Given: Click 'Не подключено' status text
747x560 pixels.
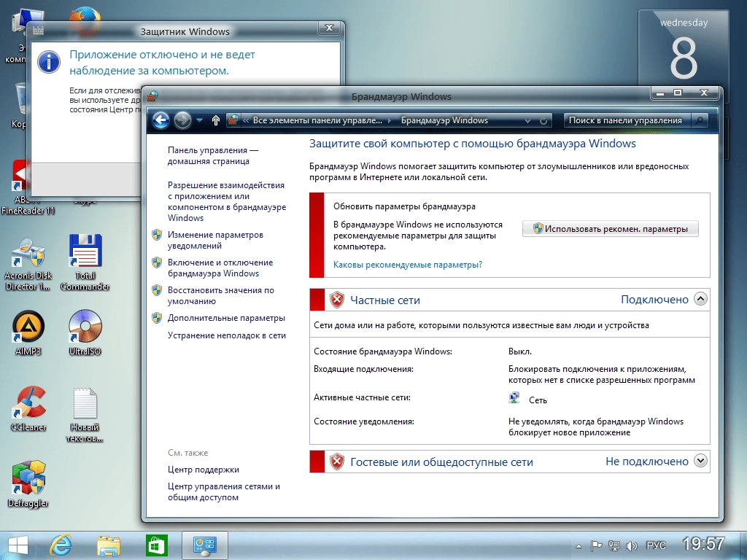Looking at the screenshot, I should point(647,462).
